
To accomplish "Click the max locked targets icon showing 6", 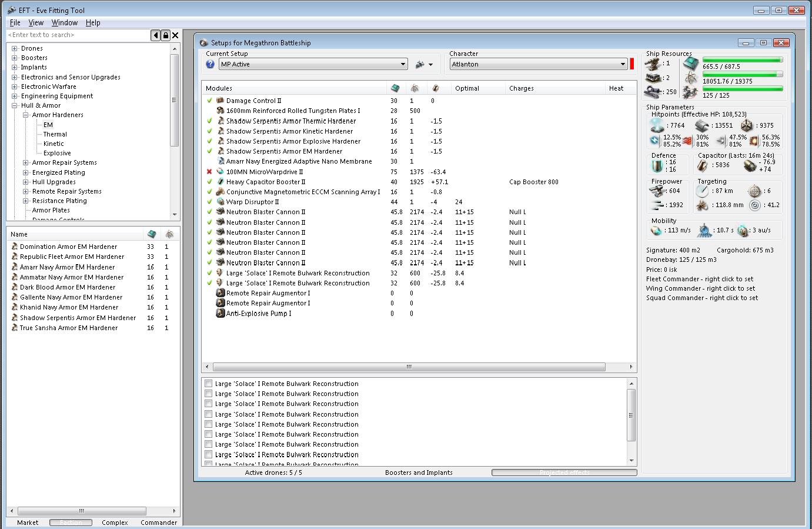I will [754, 191].
